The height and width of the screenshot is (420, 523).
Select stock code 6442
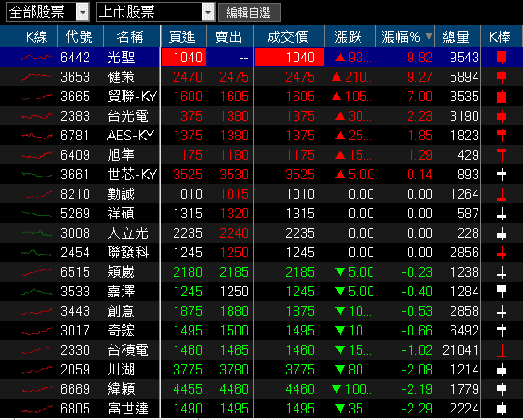75,58
